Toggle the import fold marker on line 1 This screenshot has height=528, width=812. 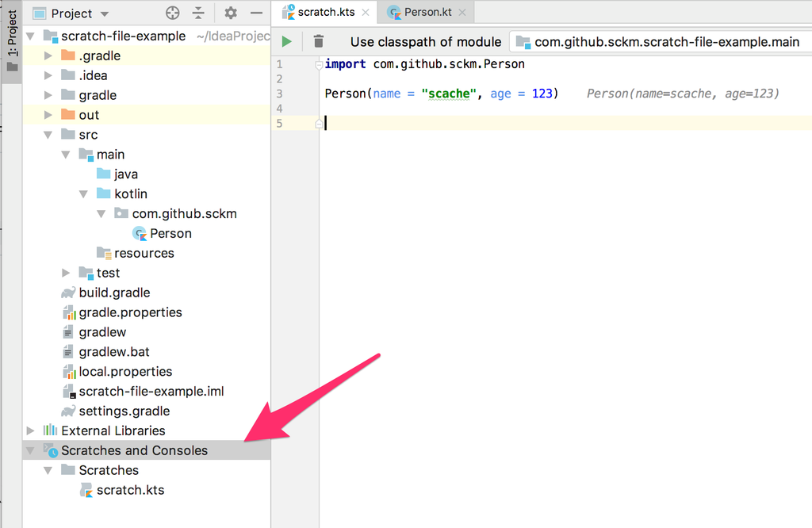(x=319, y=65)
